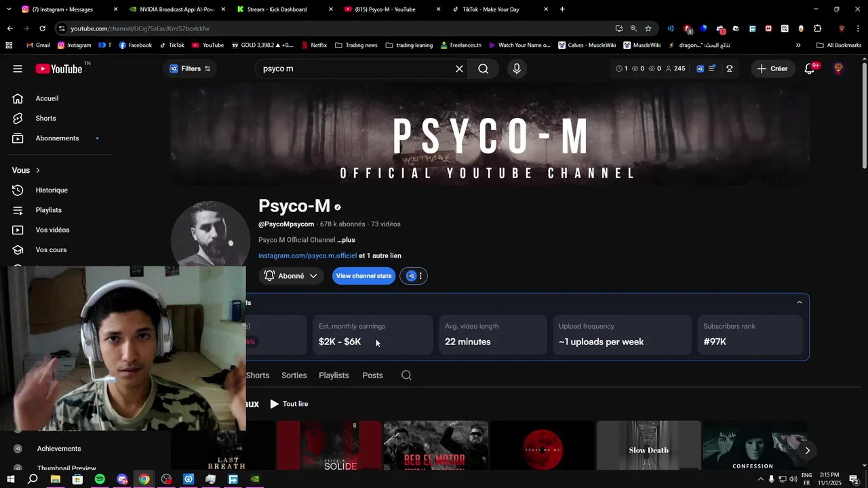868x488 pixels.
Task: Open the All Bookmarks folder
Action: tap(839, 45)
